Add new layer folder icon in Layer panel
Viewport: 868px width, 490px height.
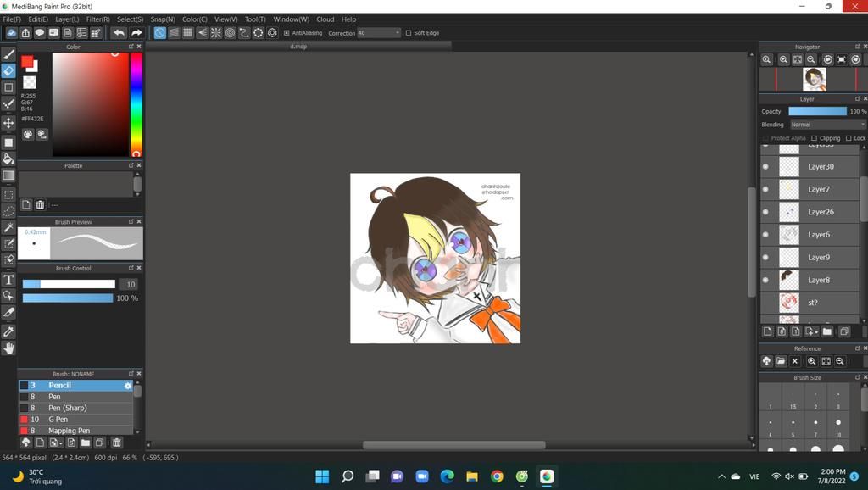[x=827, y=331]
